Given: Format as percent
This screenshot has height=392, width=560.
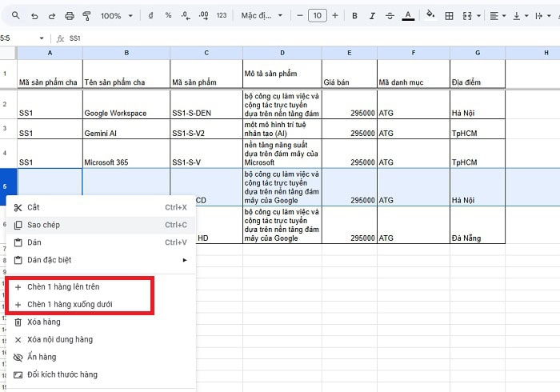Looking at the screenshot, I should (168, 15).
